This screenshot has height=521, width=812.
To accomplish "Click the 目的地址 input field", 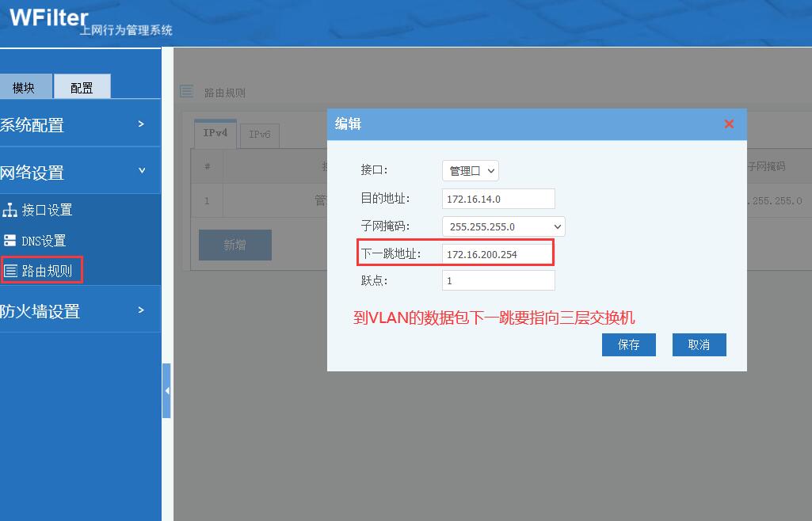I will [x=498, y=199].
